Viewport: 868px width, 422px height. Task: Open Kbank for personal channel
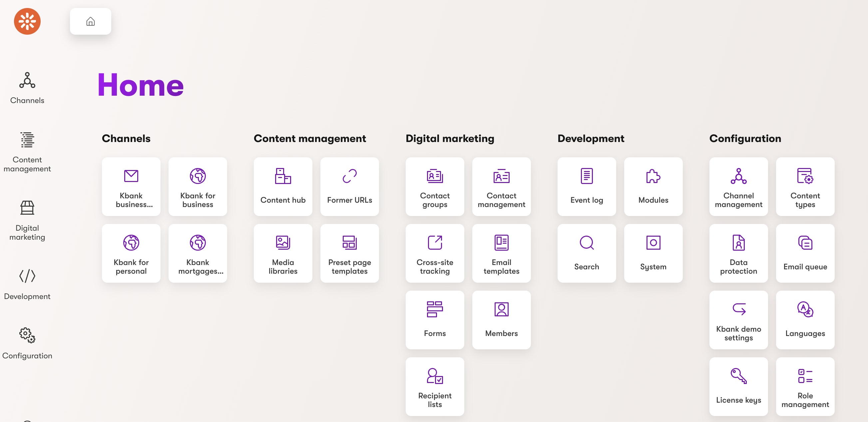point(131,253)
